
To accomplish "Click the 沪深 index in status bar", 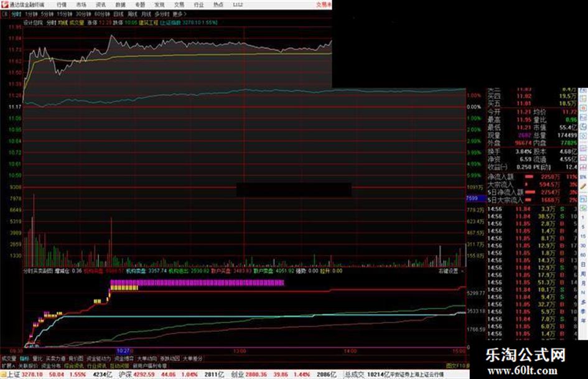I will (x=125, y=375).
